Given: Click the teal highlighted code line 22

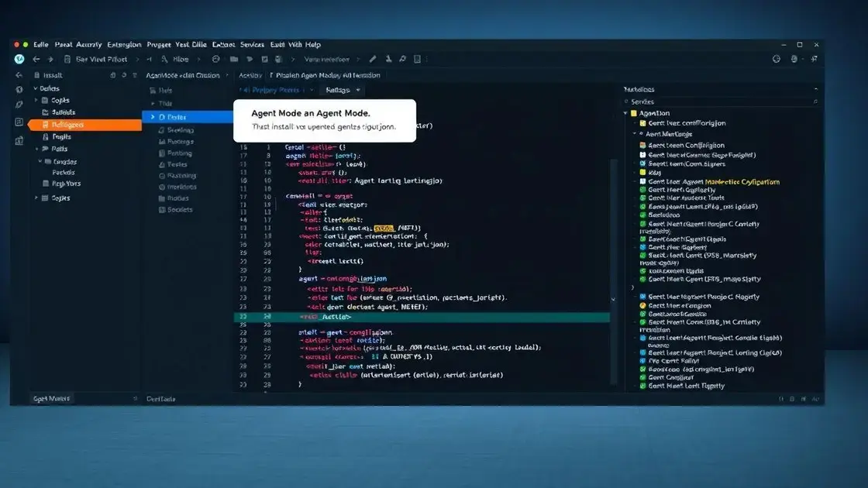Looking at the screenshot, I should (422, 317).
